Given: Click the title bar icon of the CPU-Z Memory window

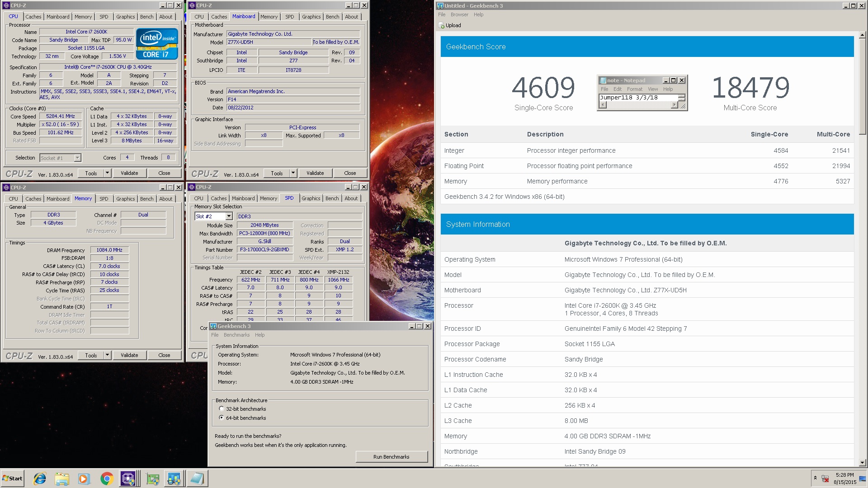Looking at the screenshot, I should pyautogui.click(x=6, y=187).
